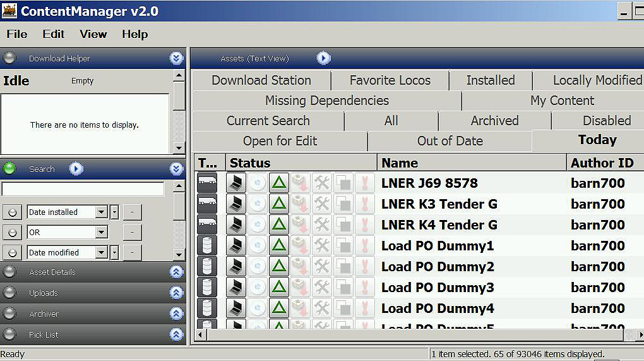The height and width of the screenshot is (361, 644).
Task: Click the locomotive type icon for LNER J69 8578
Action: coord(207,183)
